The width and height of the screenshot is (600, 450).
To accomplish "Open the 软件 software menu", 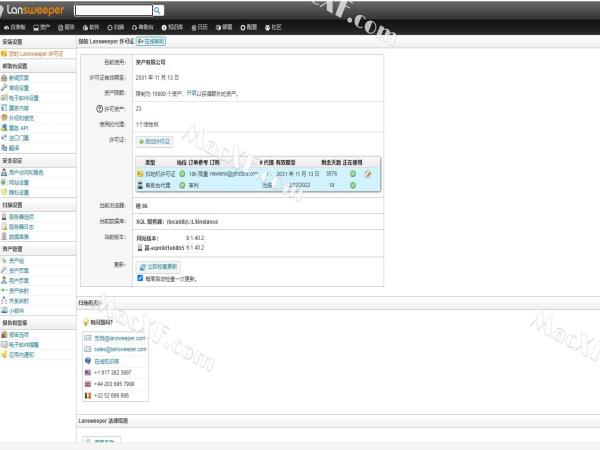I will click(91, 28).
